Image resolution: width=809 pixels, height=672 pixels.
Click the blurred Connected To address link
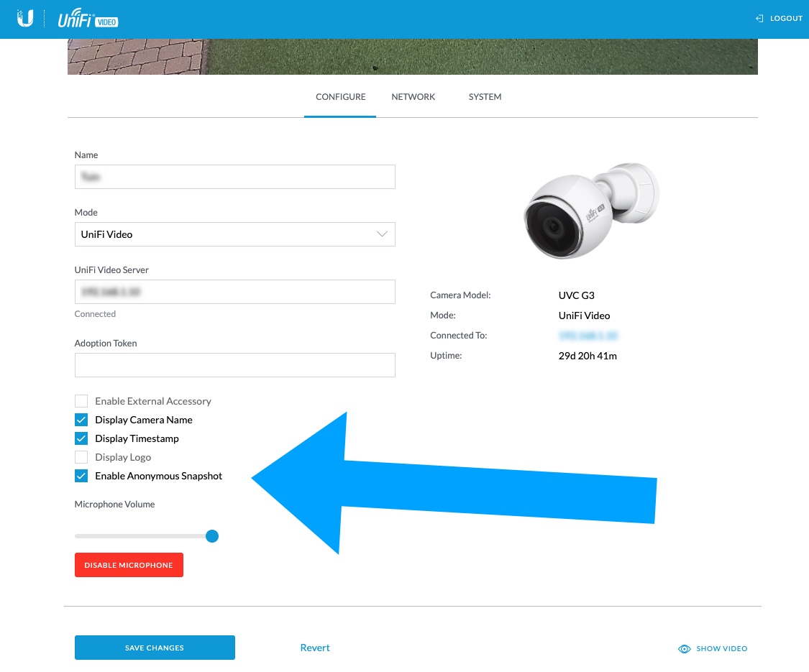coord(588,336)
